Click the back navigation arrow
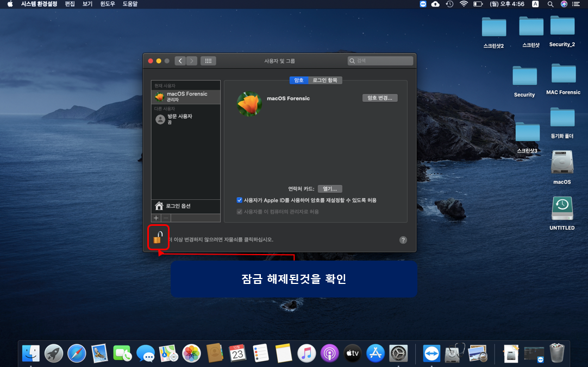Image resolution: width=588 pixels, height=367 pixels. point(180,61)
